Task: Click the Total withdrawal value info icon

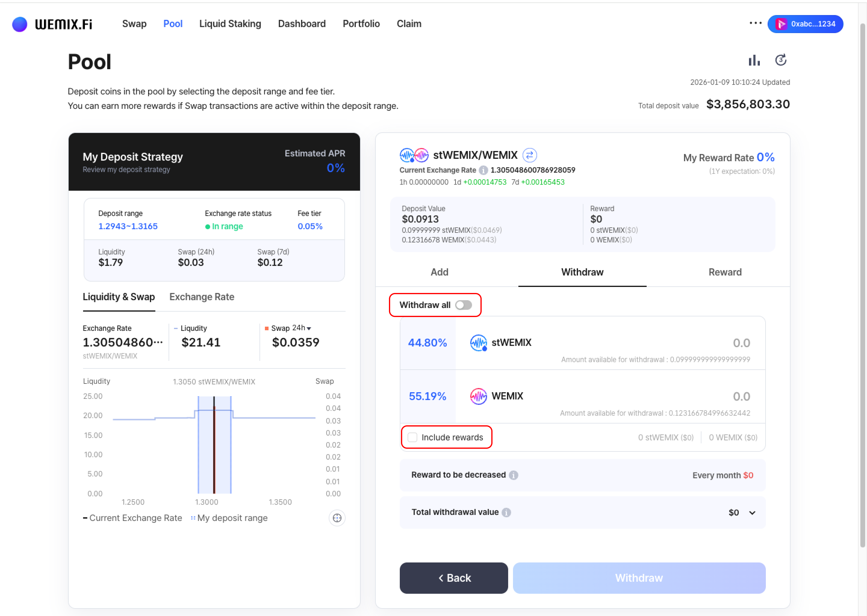Action: [506, 513]
